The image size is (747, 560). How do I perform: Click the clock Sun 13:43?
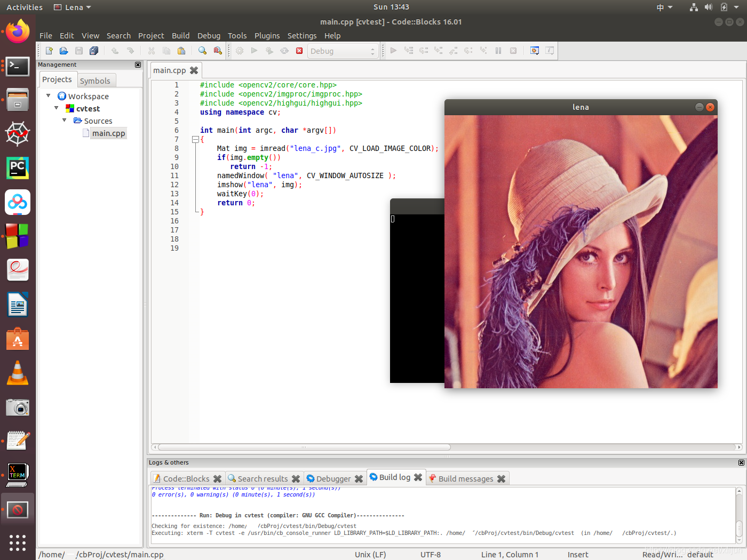(x=391, y=7)
